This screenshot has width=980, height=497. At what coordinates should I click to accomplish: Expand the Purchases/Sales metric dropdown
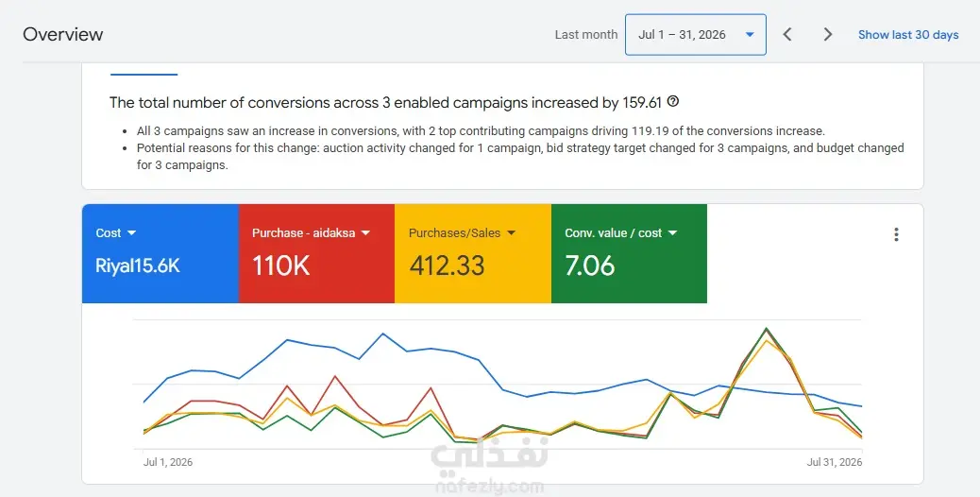(x=512, y=233)
